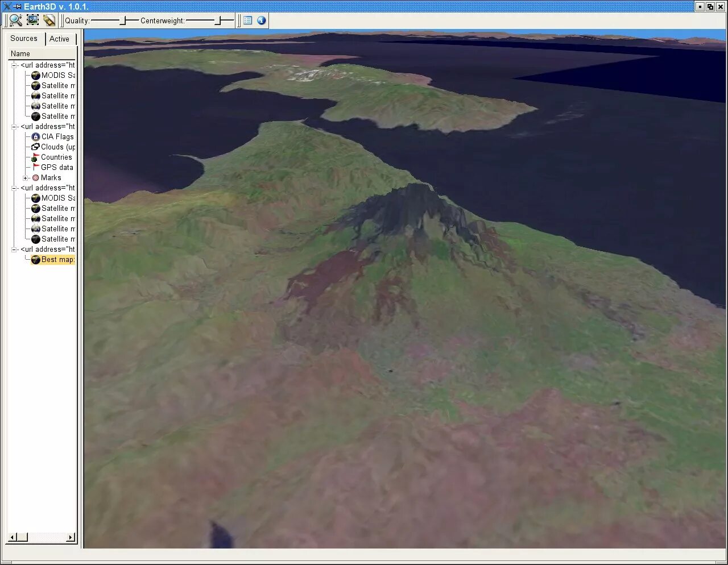Select the magnifying glass search tool
Screen dimensions: 728x565
(16, 20)
